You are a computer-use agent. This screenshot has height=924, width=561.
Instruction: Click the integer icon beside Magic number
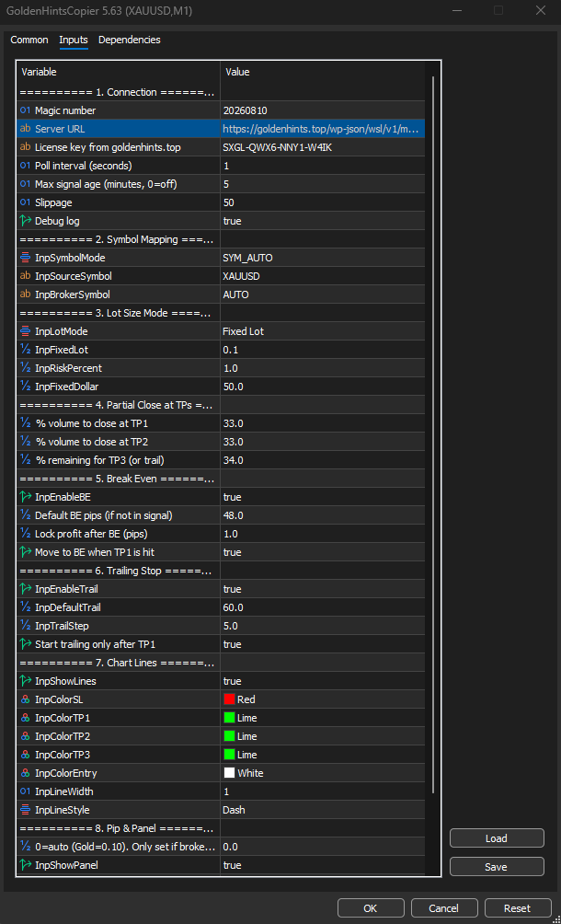pyautogui.click(x=26, y=110)
